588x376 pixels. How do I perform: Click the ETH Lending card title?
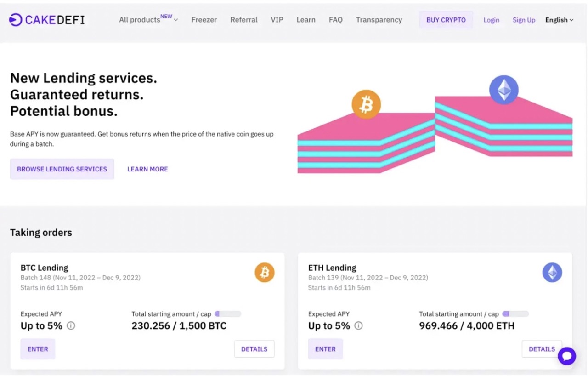332,268
